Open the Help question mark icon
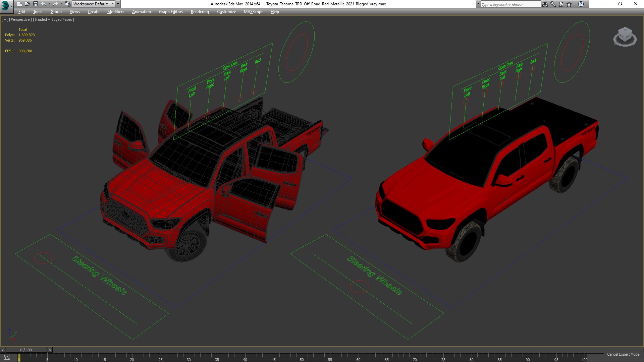 581,4
